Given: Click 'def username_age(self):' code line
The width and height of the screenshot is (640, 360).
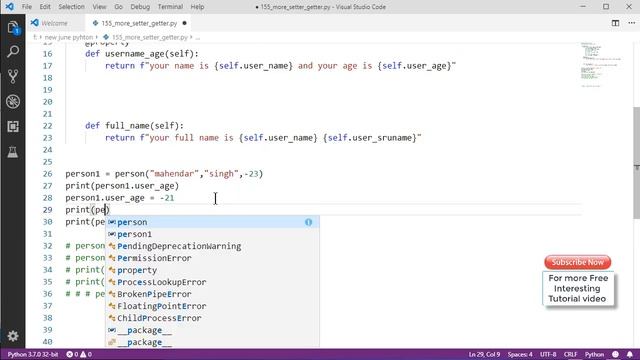Looking at the screenshot, I should [142, 54].
